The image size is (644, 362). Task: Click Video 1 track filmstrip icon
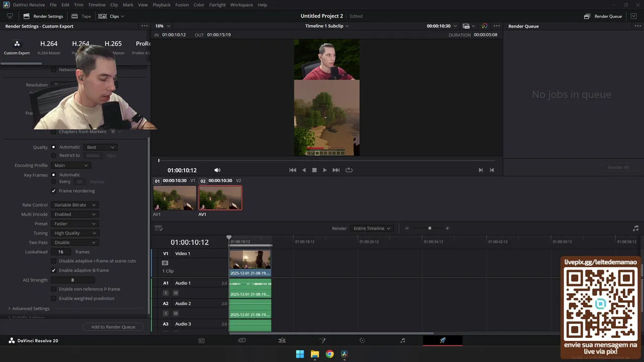pyautogui.click(x=165, y=263)
